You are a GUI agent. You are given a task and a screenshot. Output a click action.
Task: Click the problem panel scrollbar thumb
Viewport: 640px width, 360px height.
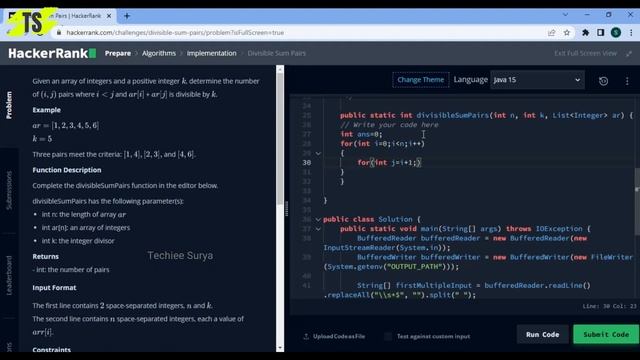[280, 140]
